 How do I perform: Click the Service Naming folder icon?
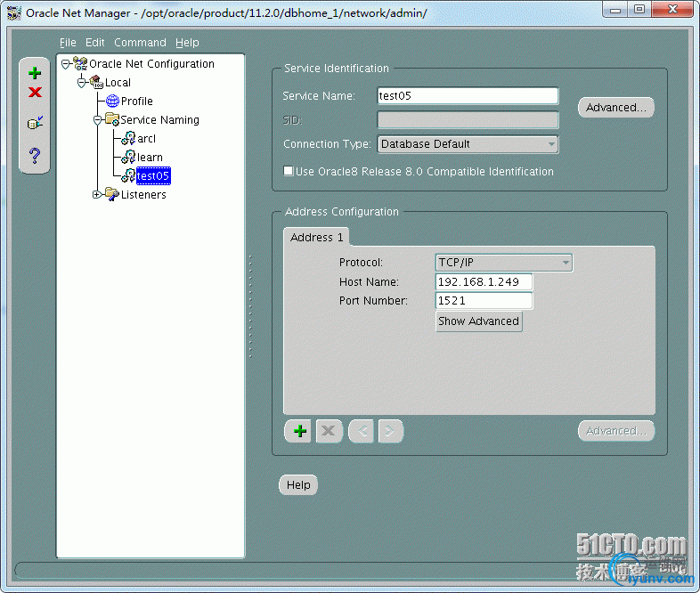[112, 119]
